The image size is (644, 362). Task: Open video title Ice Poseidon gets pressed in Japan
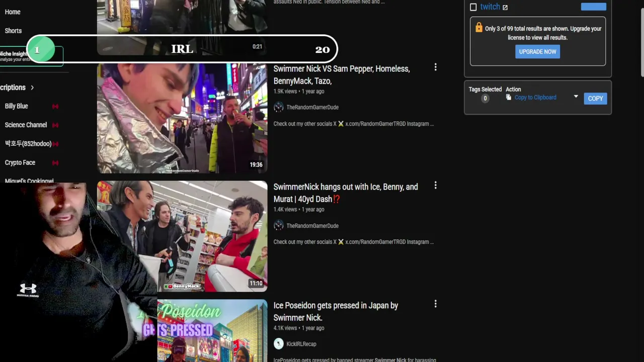pos(336,311)
